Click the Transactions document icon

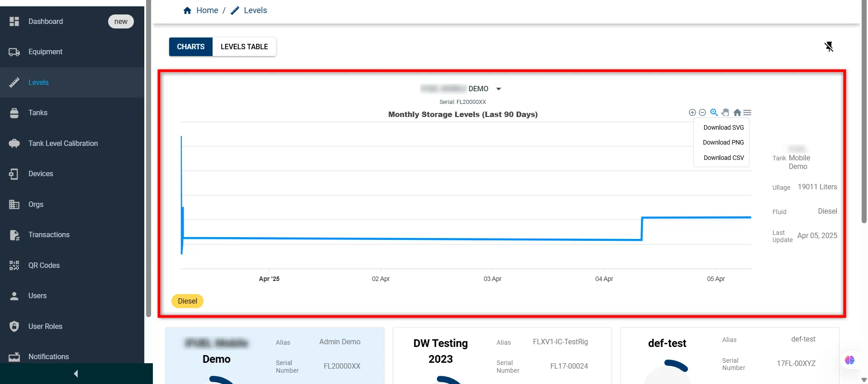(x=14, y=235)
